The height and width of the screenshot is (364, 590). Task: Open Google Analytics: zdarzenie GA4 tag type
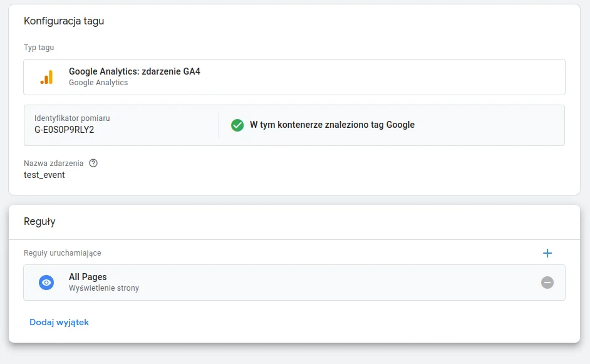click(x=294, y=77)
